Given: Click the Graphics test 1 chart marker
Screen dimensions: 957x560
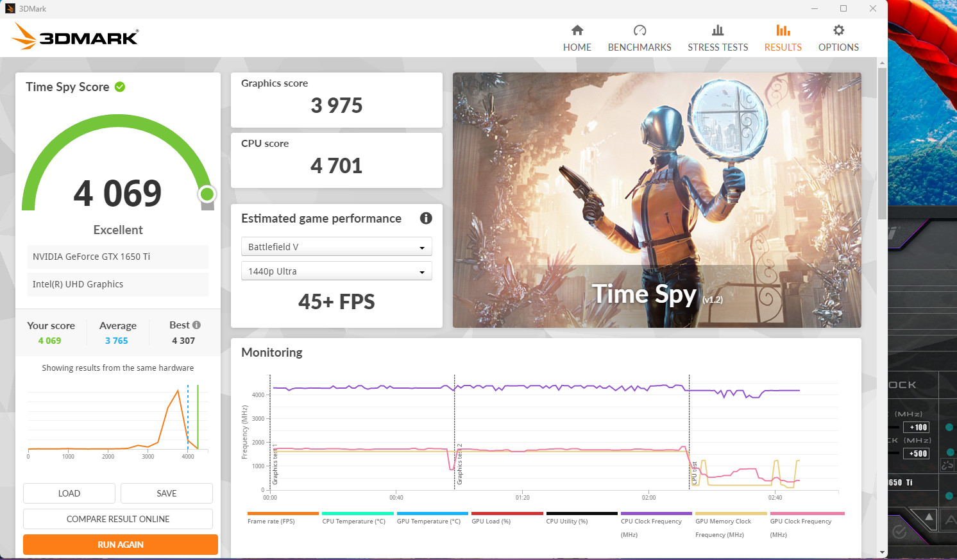Looking at the screenshot, I should tap(275, 464).
